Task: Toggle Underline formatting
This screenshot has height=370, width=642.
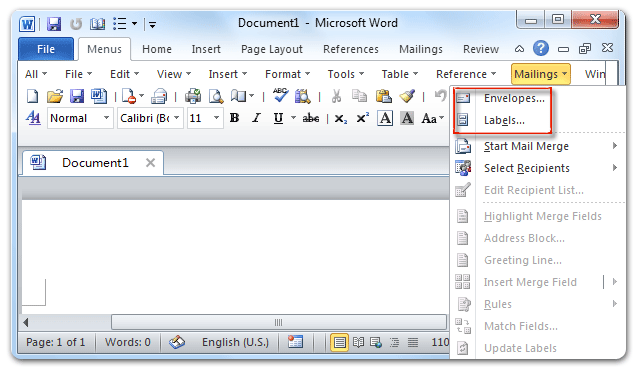Action: point(278,118)
